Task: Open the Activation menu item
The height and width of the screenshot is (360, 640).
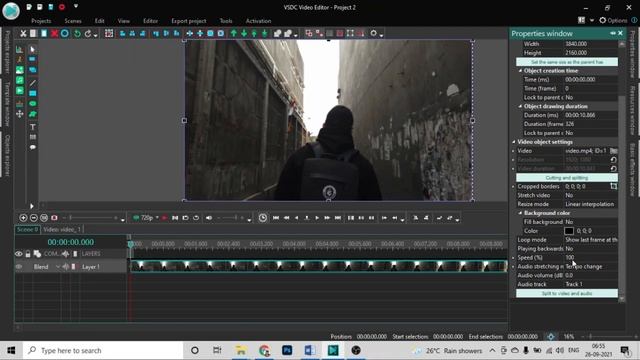Action: pyautogui.click(x=258, y=21)
